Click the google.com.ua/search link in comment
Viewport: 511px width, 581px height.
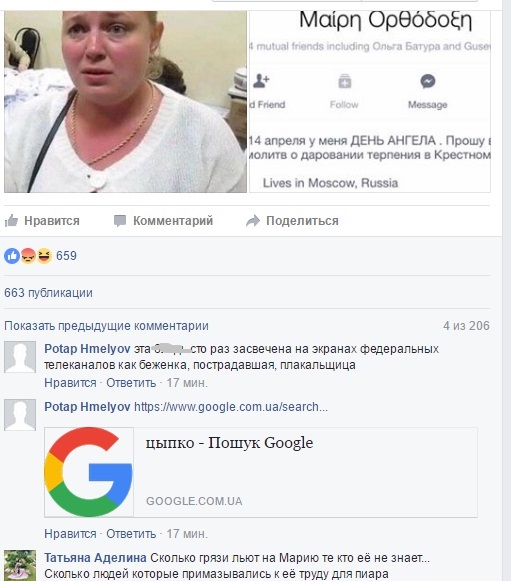pyautogui.click(x=231, y=407)
